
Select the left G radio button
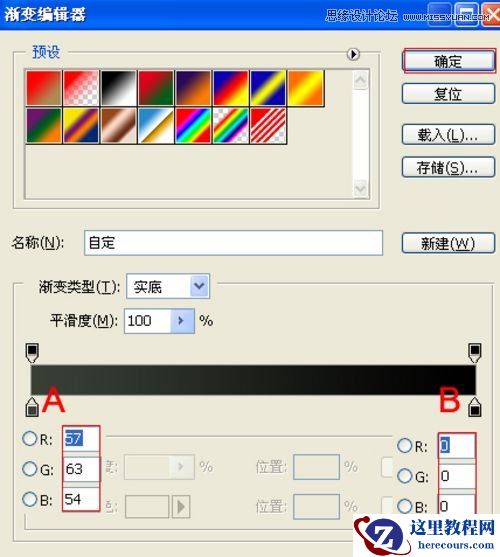(29, 469)
